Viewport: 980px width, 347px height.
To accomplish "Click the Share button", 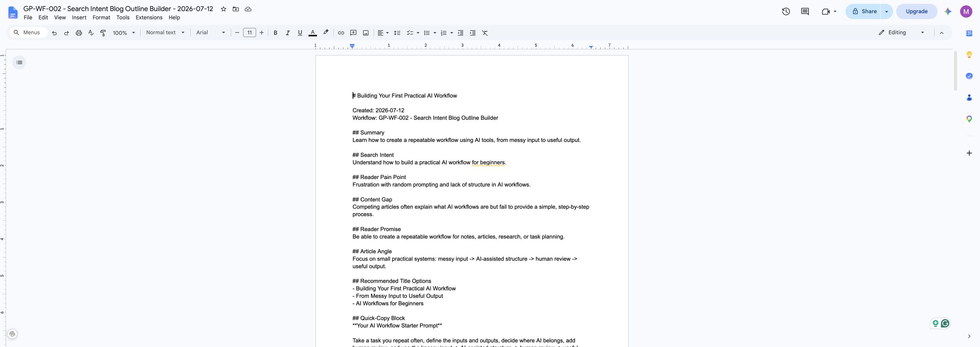I will click(x=864, y=11).
